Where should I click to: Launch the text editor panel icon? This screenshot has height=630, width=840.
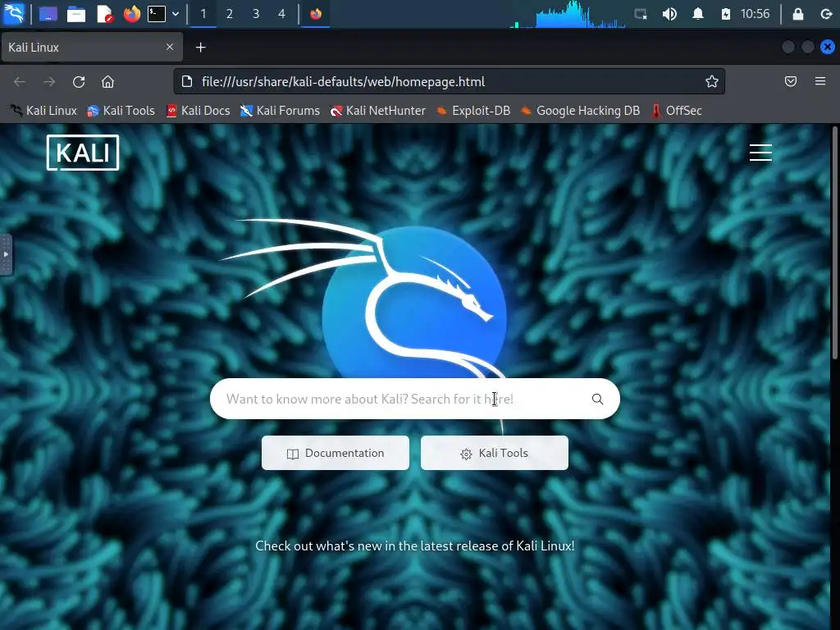pos(104,14)
